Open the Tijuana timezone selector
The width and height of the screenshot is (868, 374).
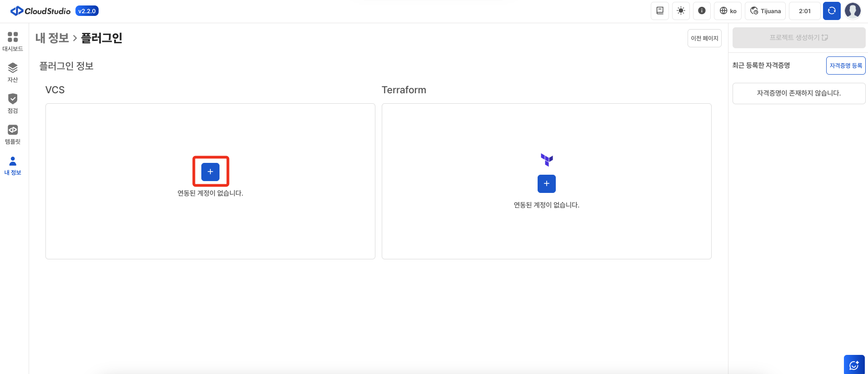tap(765, 11)
